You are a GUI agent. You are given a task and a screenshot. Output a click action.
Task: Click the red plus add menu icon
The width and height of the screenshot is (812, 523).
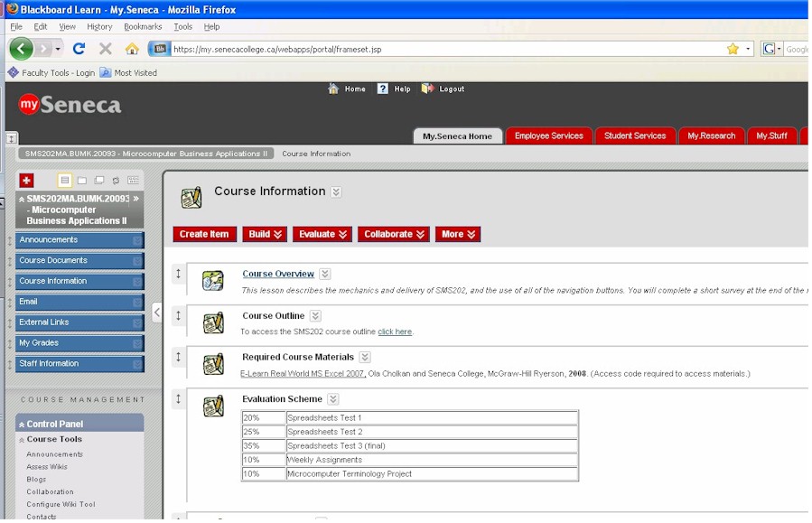pos(26,180)
